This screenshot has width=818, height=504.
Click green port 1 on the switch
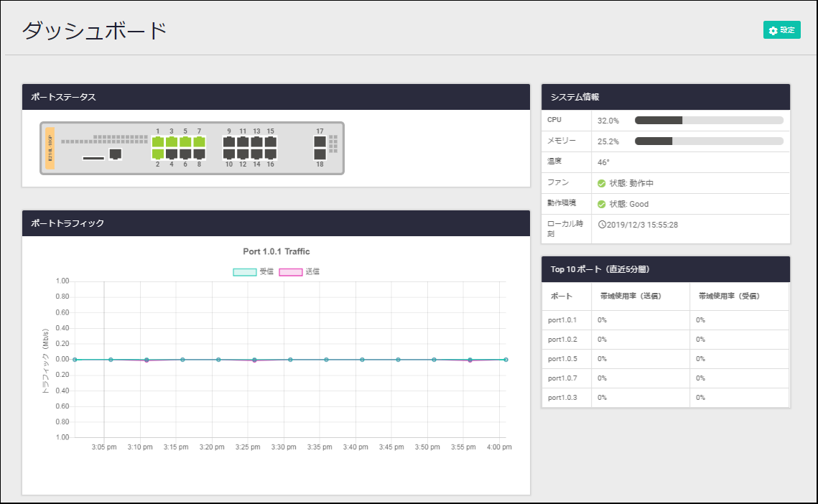click(x=158, y=142)
